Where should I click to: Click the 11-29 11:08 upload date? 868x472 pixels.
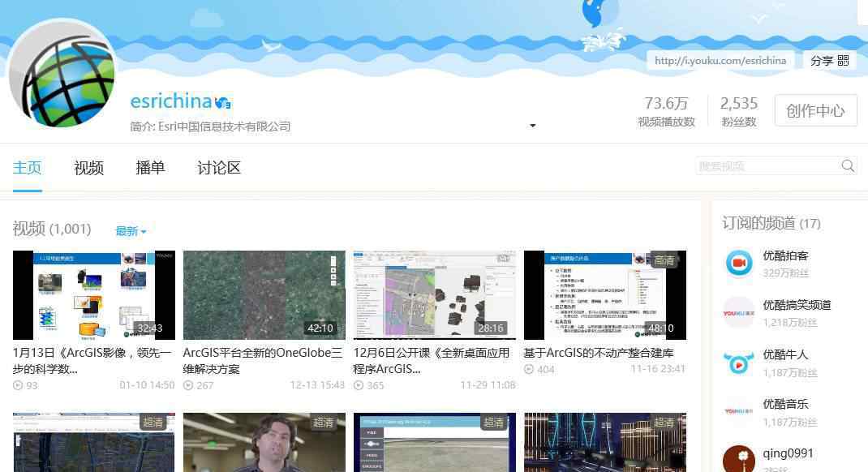[x=488, y=385]
